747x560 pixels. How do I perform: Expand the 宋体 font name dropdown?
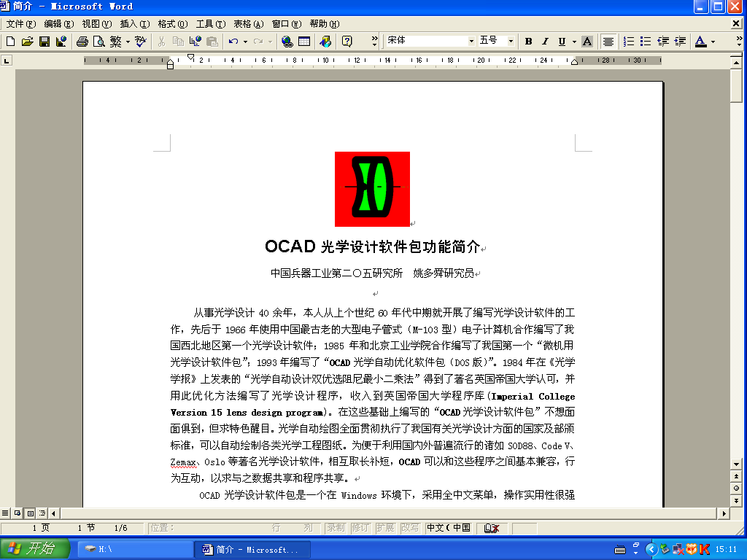(x=471, y=42)
